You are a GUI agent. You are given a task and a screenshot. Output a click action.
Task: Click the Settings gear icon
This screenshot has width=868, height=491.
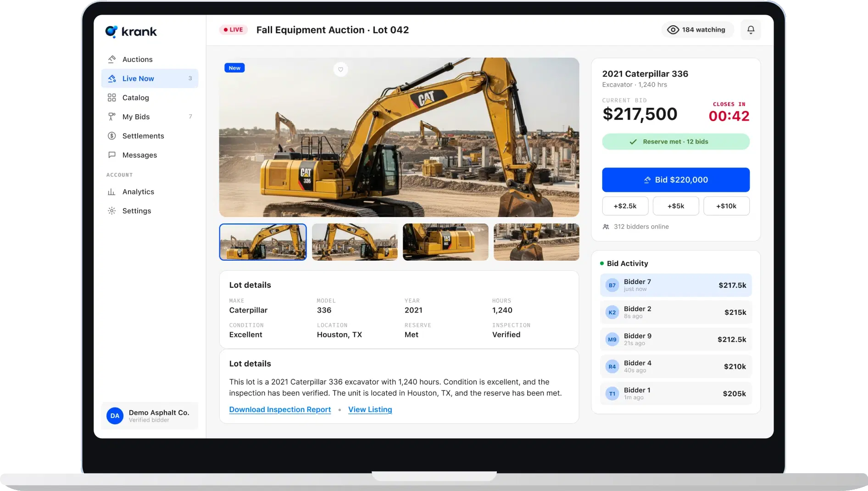coord(111,211)
